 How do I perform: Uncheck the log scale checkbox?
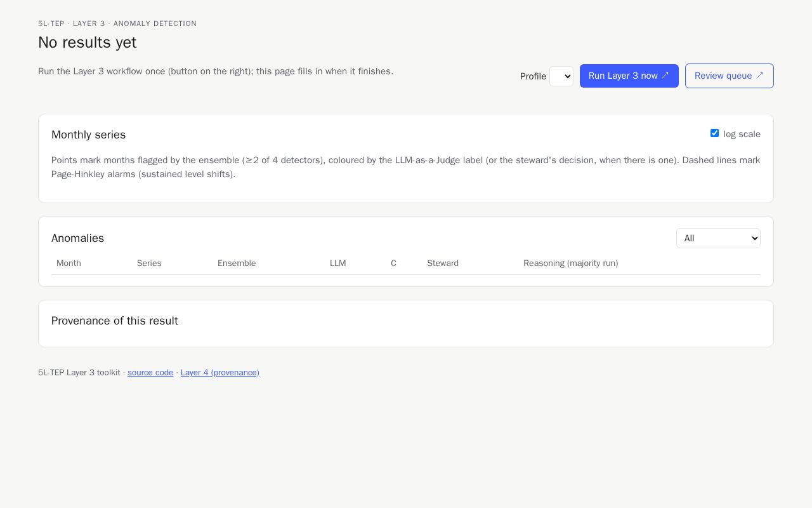(714, 133)
